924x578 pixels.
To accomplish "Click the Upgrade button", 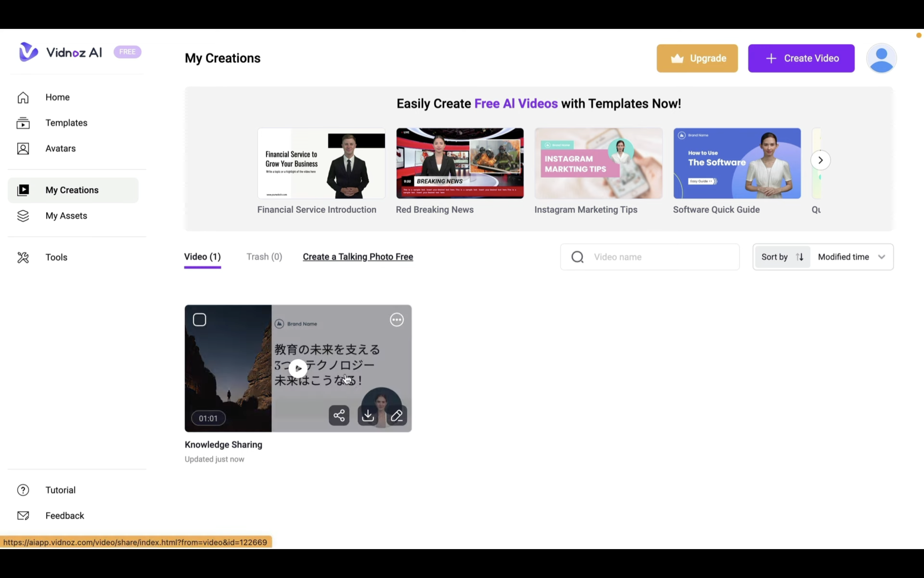I will pyautogui.click(x=697, y=58).
